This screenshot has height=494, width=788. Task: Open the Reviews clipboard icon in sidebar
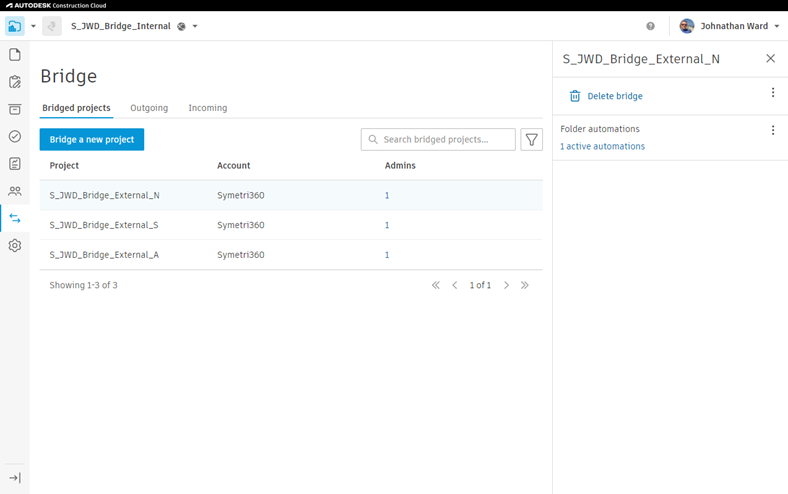(x=15, y=82)
